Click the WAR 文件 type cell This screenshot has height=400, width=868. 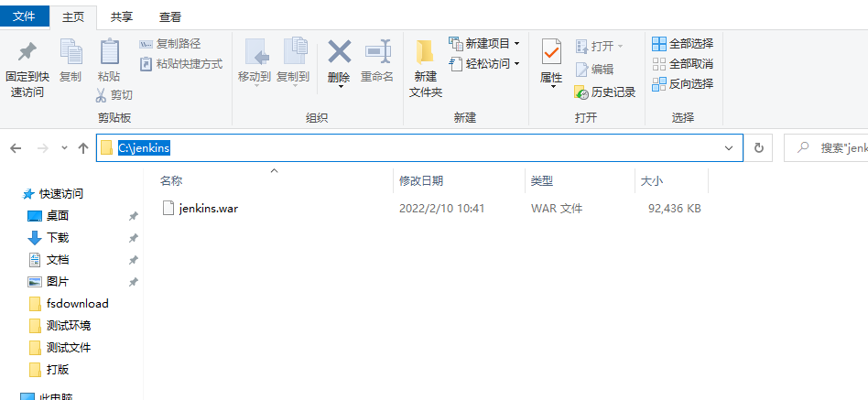(557, 209)
